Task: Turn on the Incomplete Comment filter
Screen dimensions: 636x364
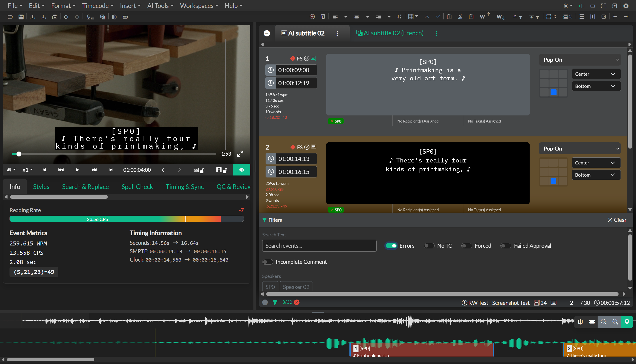Action: [x=268, y=262]
